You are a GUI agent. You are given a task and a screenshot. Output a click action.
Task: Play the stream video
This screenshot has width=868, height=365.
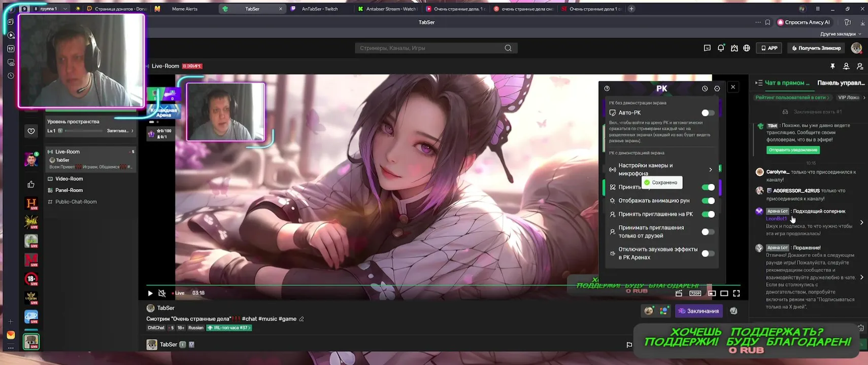150,293
